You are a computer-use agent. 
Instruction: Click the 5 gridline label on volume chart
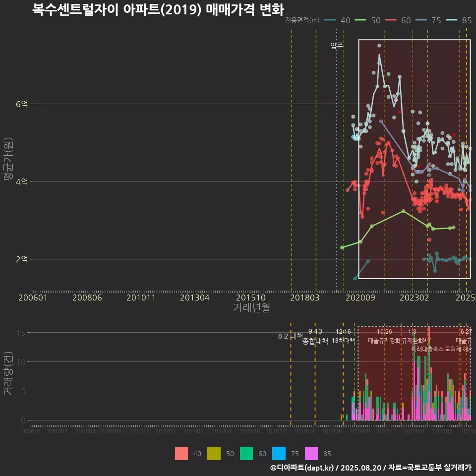coord(23,391)
